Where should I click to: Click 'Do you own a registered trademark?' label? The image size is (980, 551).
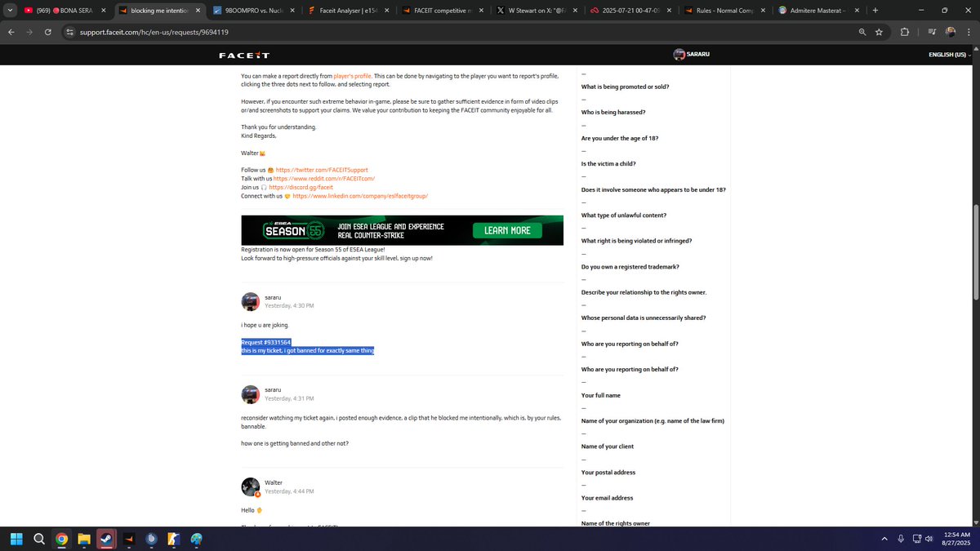630,267
